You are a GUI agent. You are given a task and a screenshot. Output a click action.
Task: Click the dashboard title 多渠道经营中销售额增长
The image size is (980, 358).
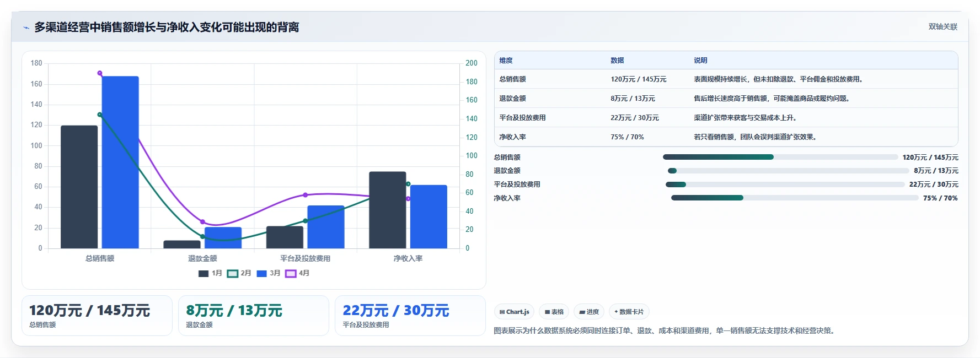click(167, 28)
